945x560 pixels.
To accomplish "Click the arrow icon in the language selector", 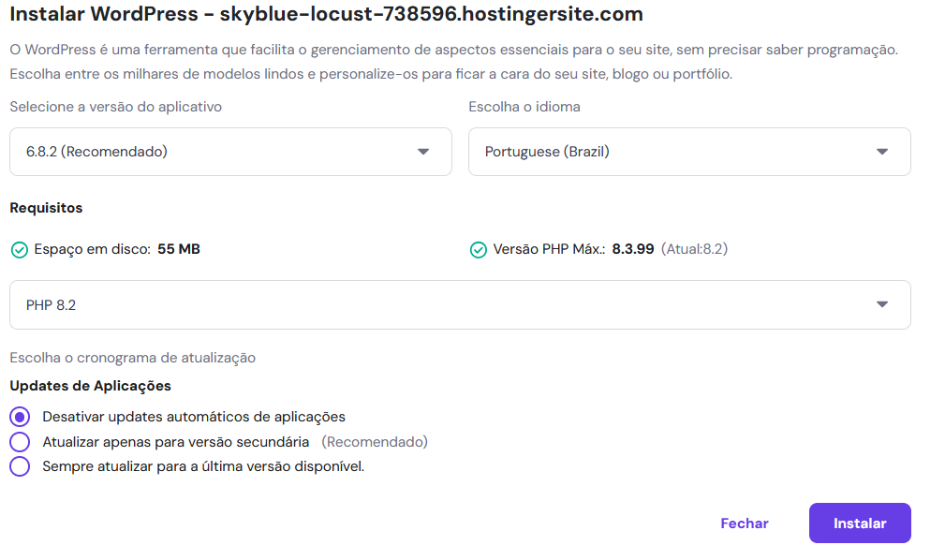I will tap(881, 152).
